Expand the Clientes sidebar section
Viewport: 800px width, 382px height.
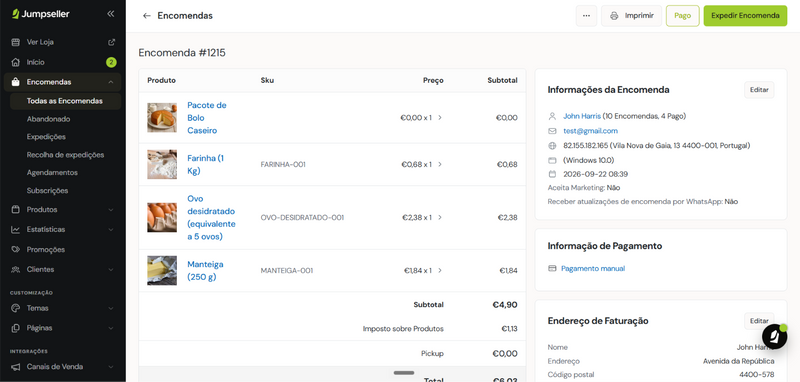point(111,269)
